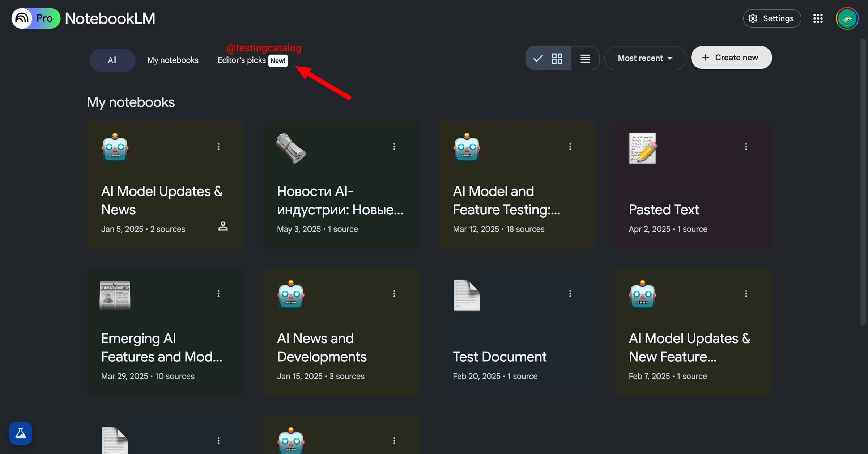Click the profile avatar in top right
The width and height of the screenshot is (868, 454).
848,18
